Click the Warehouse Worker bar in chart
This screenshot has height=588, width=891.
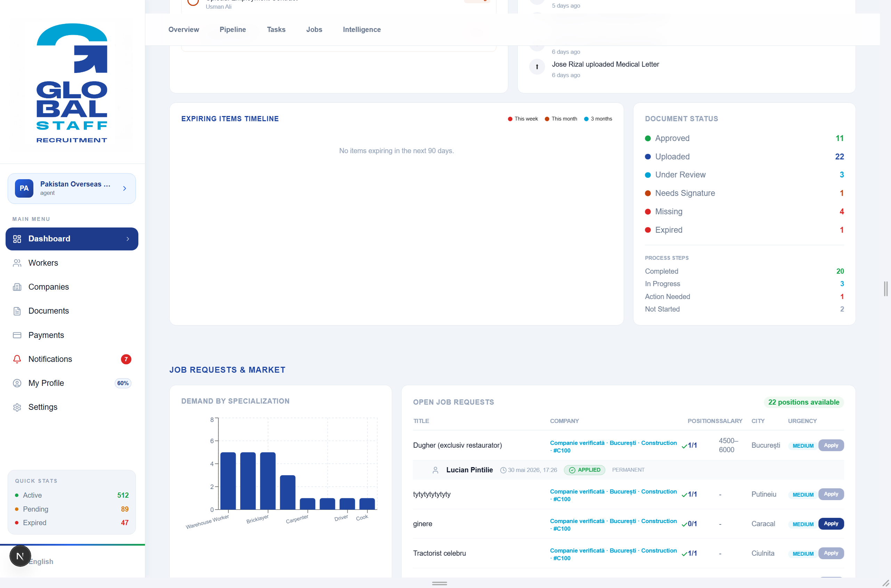click(x=228, y=481)
